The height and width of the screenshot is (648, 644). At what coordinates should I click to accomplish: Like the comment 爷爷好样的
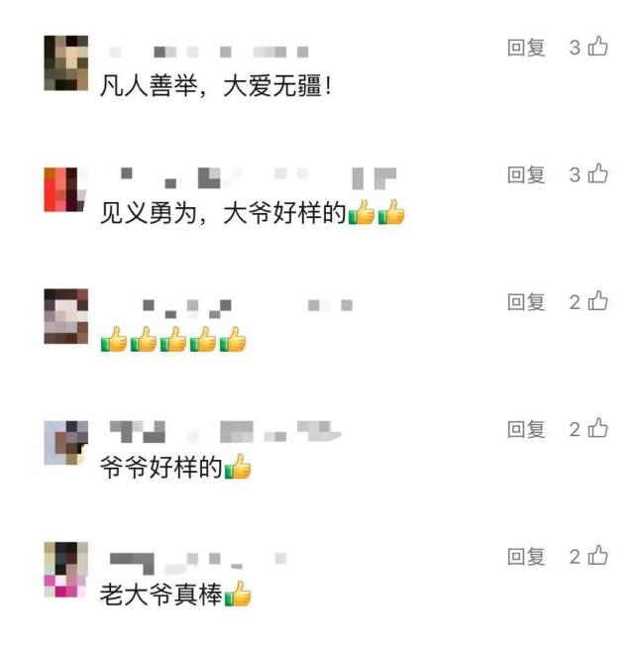(x=597, y=428)
